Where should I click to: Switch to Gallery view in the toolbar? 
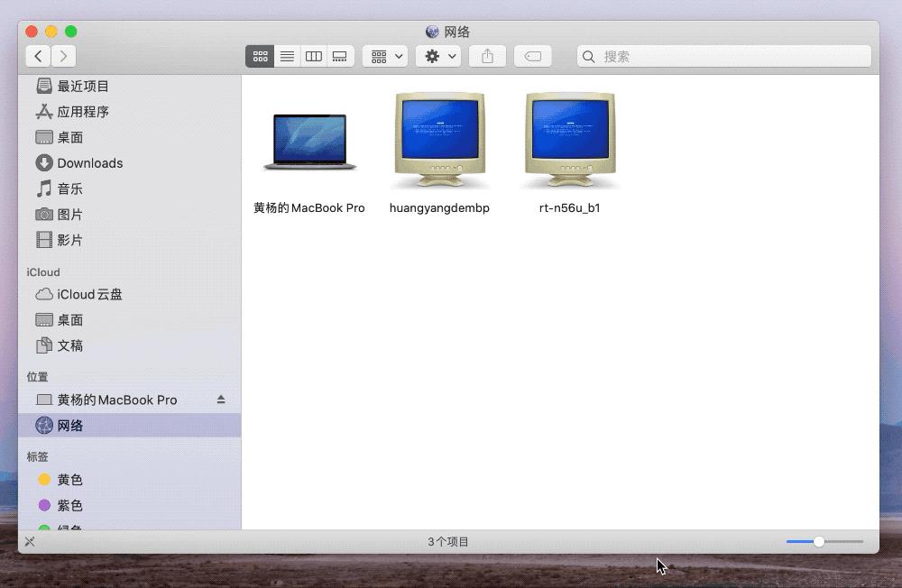coord(339,56)
